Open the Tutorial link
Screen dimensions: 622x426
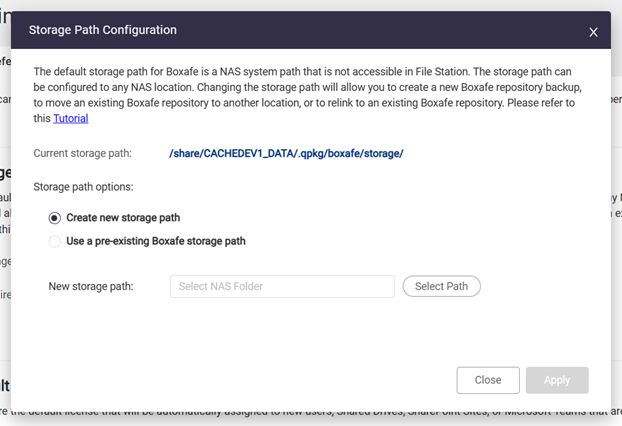click(x=70, y=118)
